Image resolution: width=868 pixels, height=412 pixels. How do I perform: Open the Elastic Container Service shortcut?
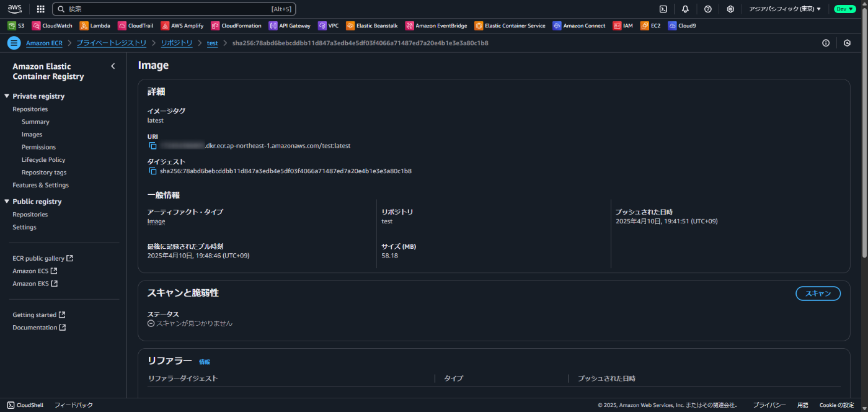[510, 26]
